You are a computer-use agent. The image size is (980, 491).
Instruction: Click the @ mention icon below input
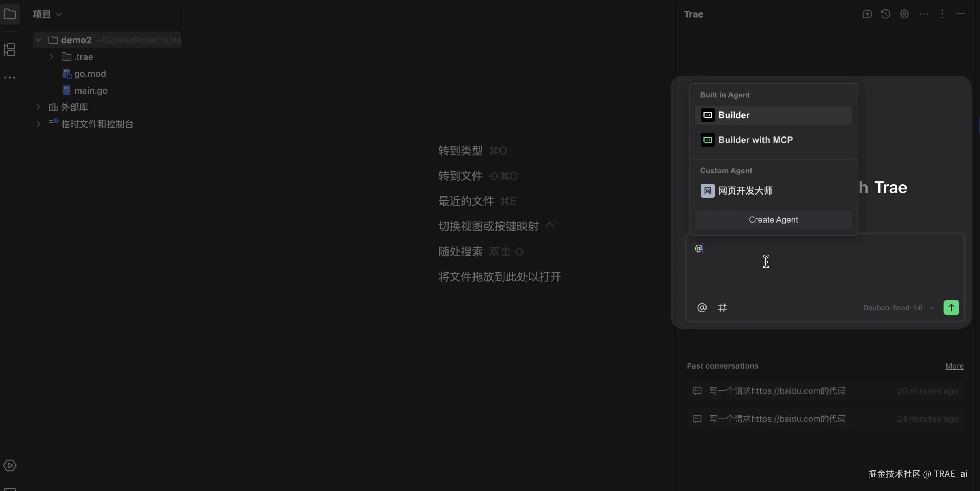[x=702, y=307]
